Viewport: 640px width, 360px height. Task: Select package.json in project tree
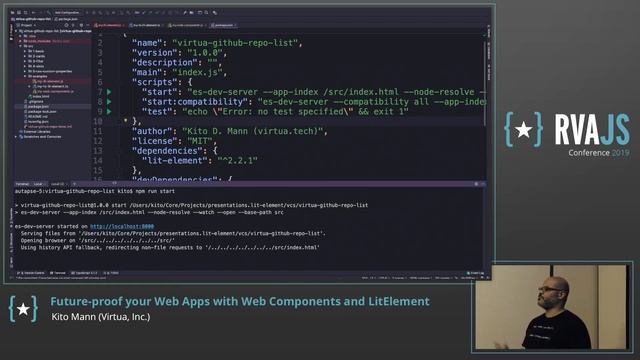tap(37, 106)
